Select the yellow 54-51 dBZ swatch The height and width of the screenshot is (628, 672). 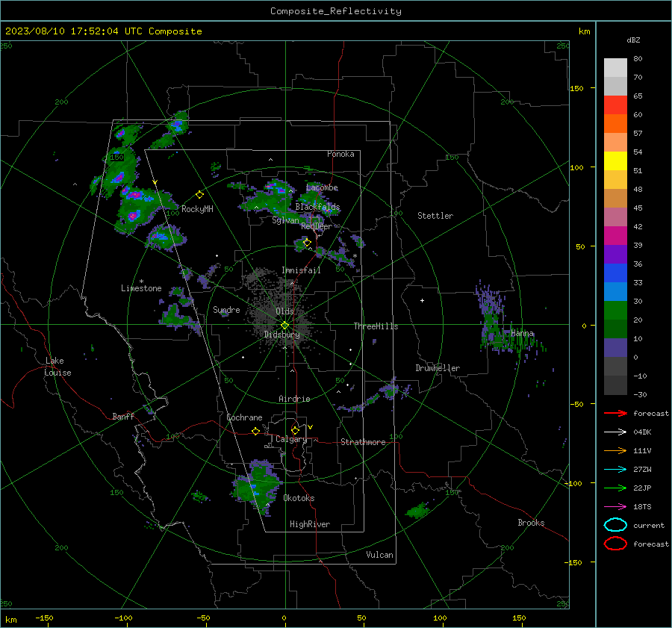pos(615,161)
